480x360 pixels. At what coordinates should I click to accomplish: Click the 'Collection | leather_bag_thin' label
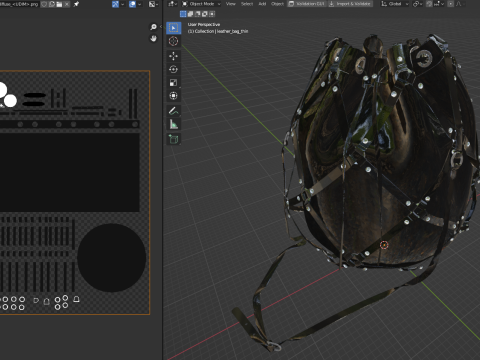218,31
